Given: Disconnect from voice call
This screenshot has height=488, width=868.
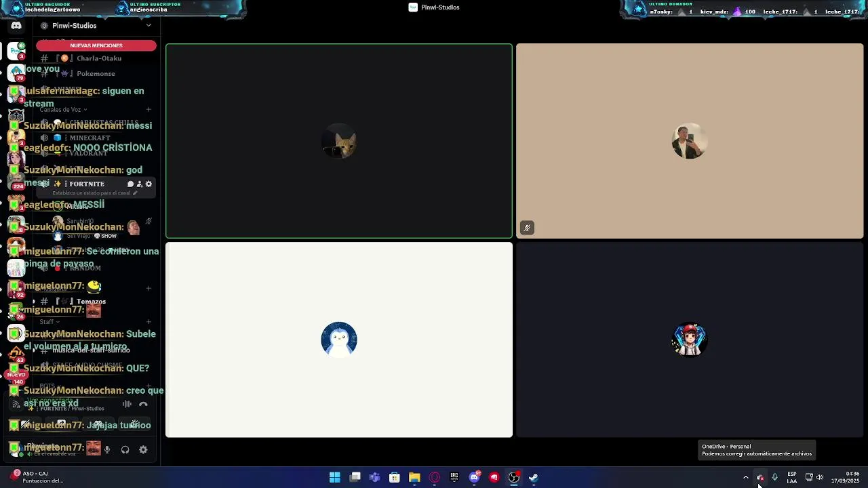Looking at the screenshot, I should point(143,404).
